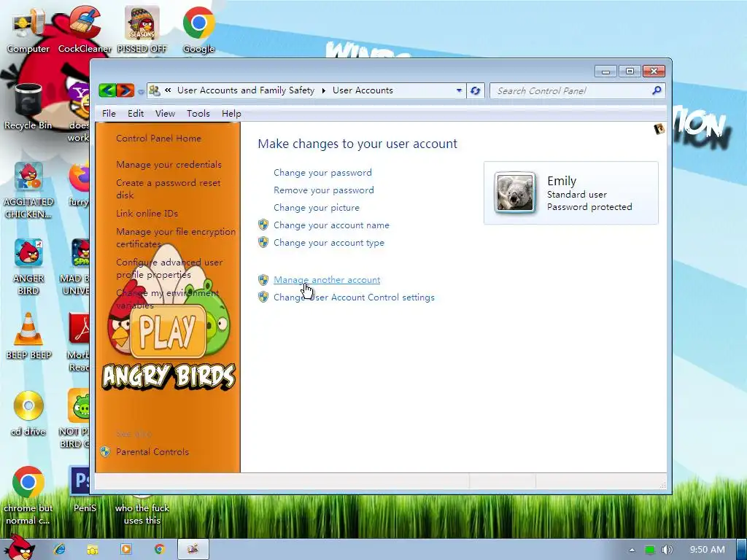Click the User Accounts breadcrumb

click(x=363, y=90)
